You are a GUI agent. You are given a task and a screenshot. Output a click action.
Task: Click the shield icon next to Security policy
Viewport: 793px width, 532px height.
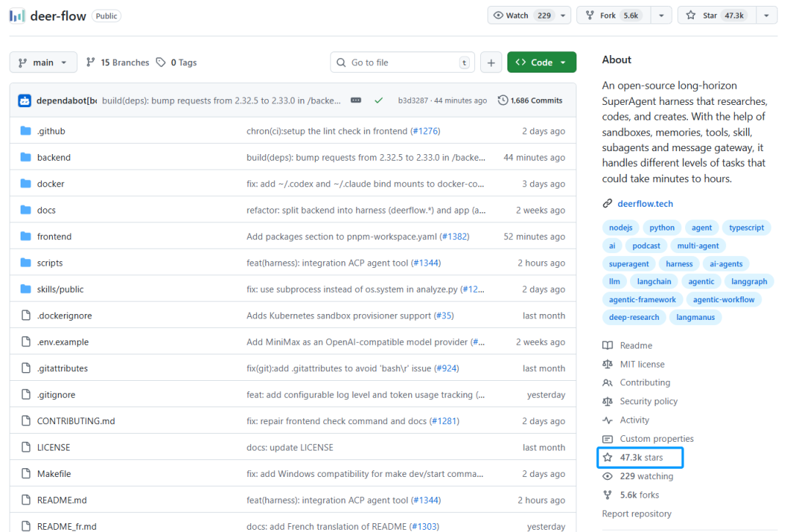(x=608, y=401)
